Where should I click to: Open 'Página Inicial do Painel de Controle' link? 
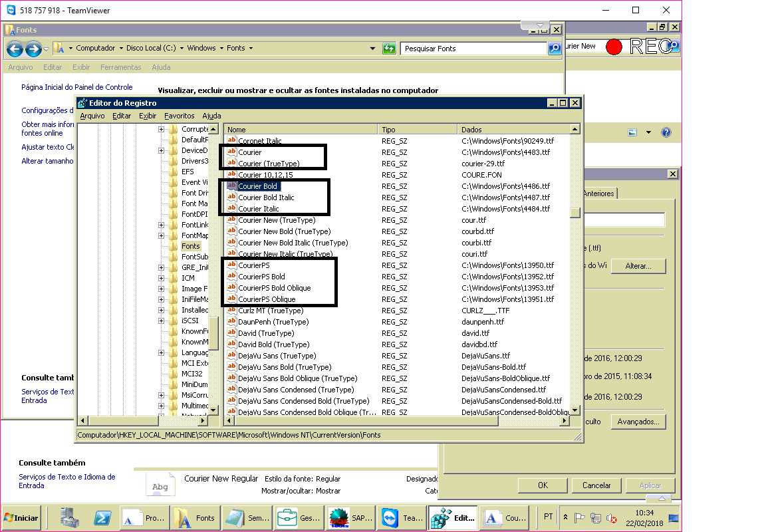76,87
